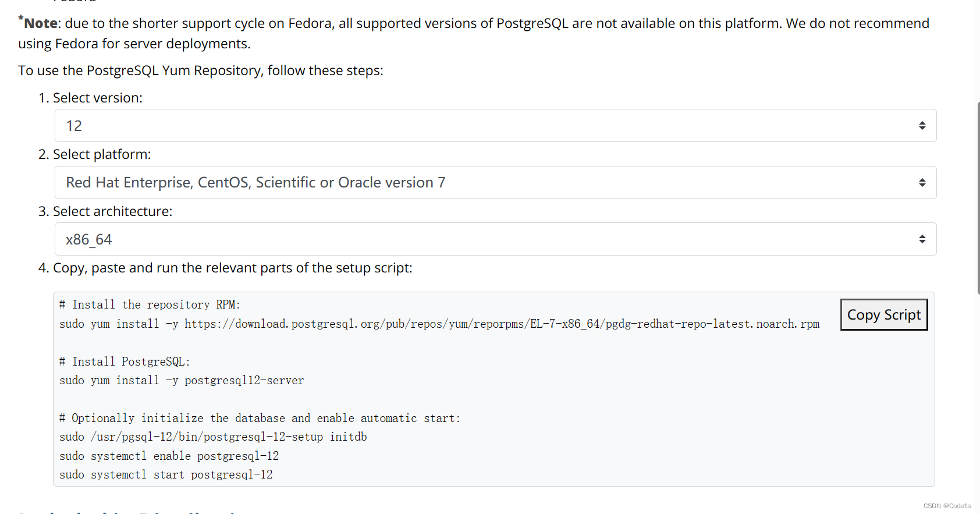Screen dimensions: 980x514
Task: Click the systemctl enable postgresql-12 line
Action: point(169,456)
